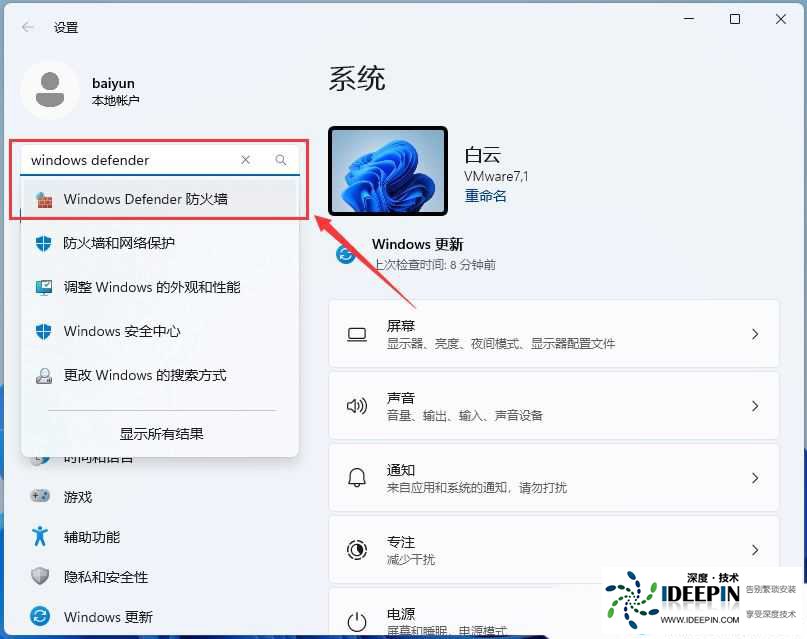Click the blue update arrows icon near Windows 更新
The image size is (807, 639).
346,254
